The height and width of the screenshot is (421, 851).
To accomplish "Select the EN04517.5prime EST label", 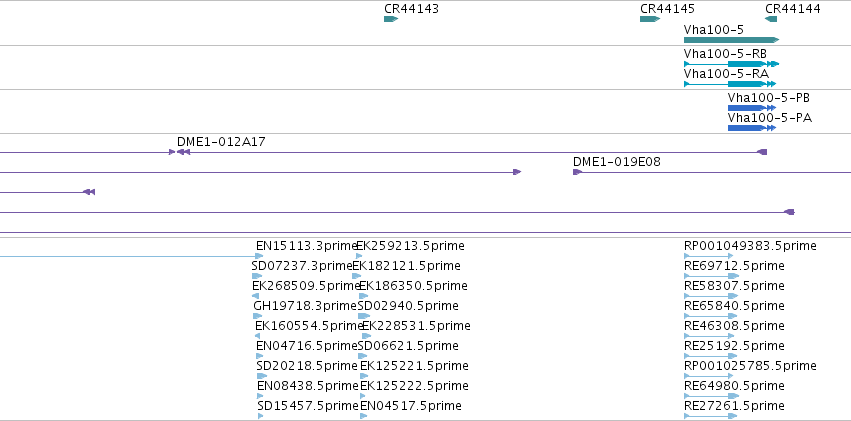I will click(x=411, y=406).
